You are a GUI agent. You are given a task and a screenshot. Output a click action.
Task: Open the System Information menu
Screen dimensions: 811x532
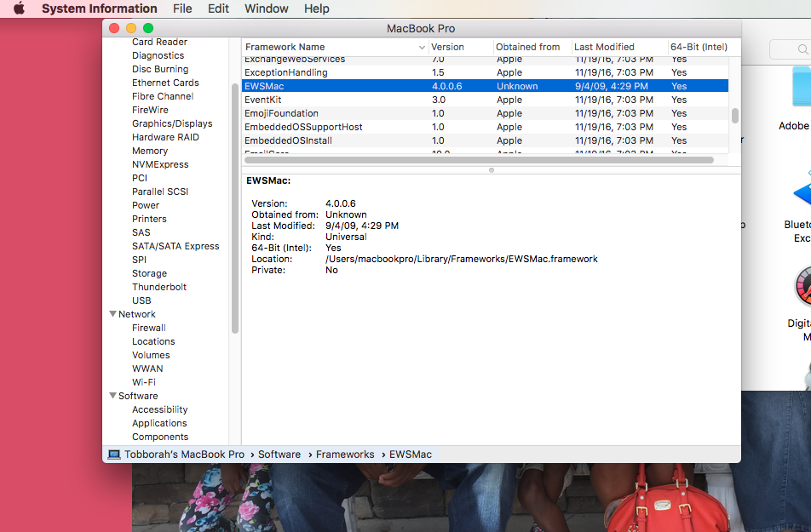(100, 9)
